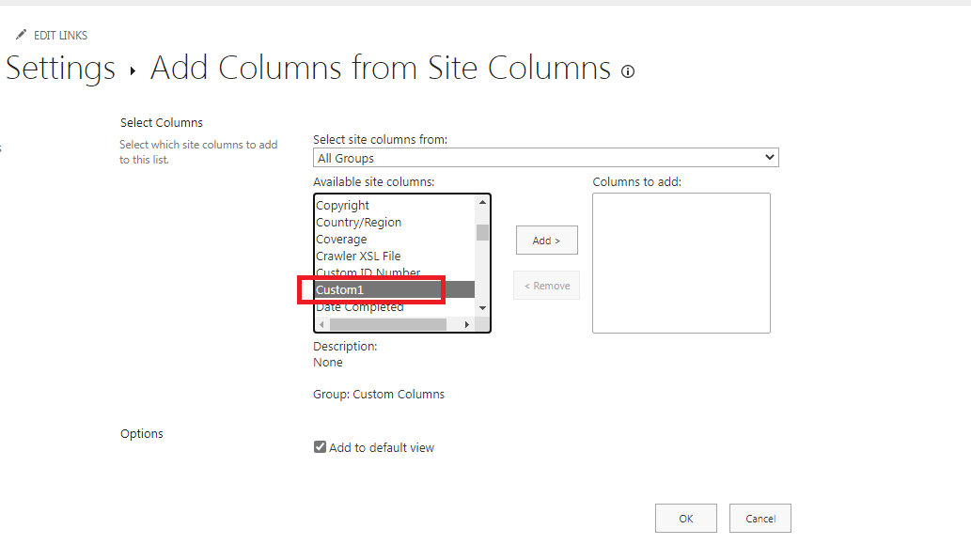The image size is (971, 560).
Task: Click the pencil icon beside EDIT LINKS
Action: (21, 35)
